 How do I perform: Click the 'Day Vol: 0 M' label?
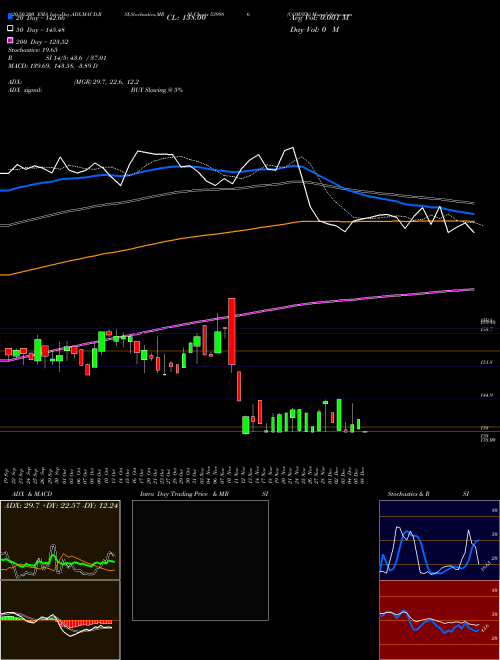point(314,30)
